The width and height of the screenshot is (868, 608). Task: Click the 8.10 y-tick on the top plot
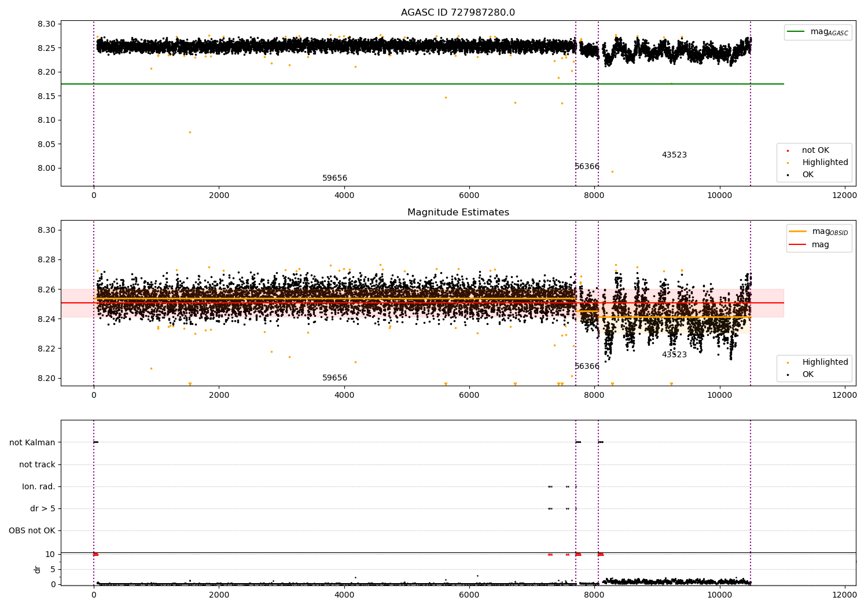tap(47, 120)
